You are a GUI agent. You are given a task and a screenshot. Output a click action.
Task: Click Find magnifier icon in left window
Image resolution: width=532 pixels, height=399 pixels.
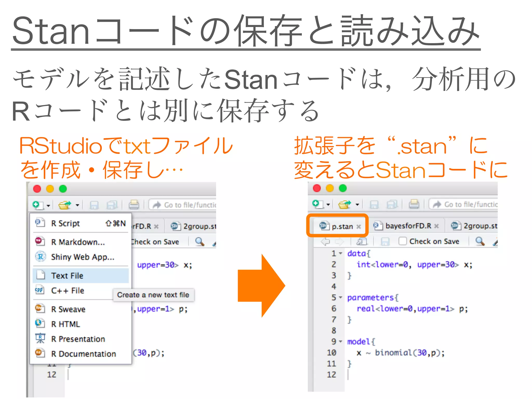199,242
